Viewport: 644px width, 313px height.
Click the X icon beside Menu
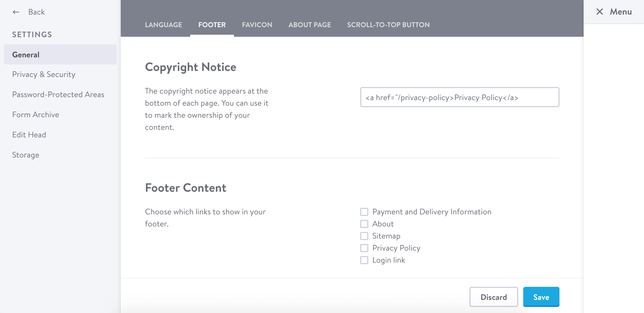tap(600, 12)
